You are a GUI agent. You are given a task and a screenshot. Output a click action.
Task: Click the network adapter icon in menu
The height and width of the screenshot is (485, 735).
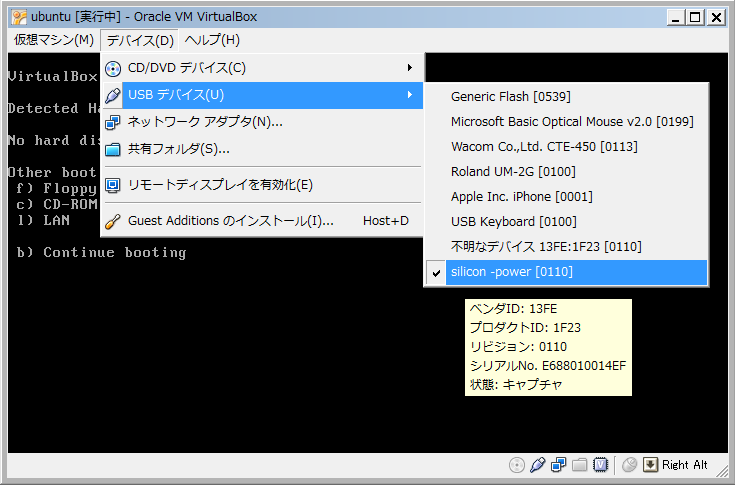(113, 123)
